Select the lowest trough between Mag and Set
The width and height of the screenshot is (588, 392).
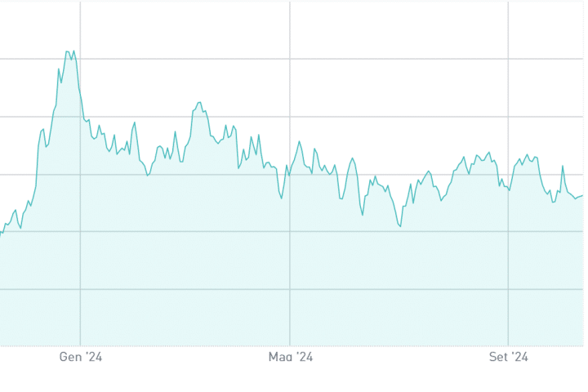coord(400,226)
